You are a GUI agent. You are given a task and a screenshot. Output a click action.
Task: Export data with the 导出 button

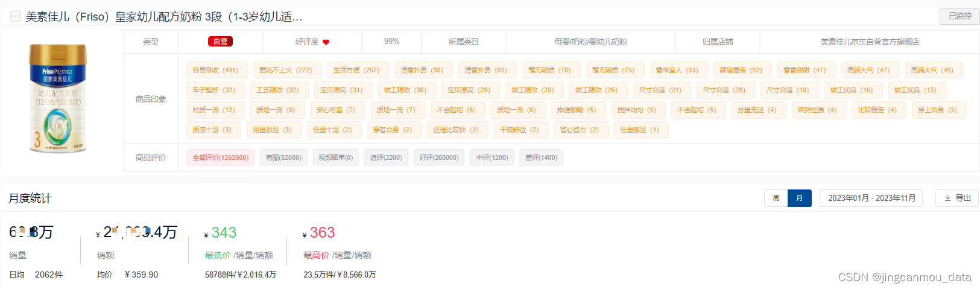957,198
